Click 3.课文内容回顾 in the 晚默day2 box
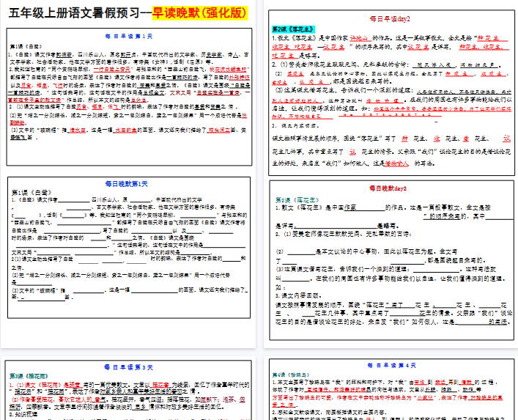The width and height of the screenshot is (518, 420). (x=298, y=295)
